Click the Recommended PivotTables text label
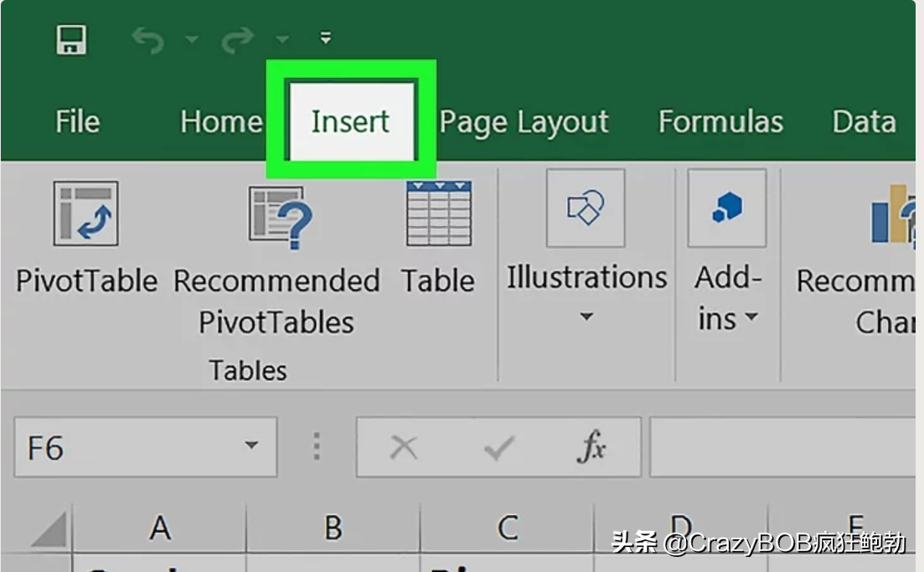This screenshot has width=924, height=572. click(276, 301)
